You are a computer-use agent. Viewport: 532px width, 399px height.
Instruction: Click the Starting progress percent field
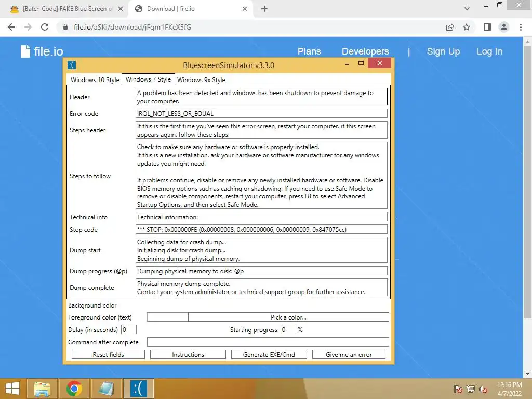click(x=288, y=329)
